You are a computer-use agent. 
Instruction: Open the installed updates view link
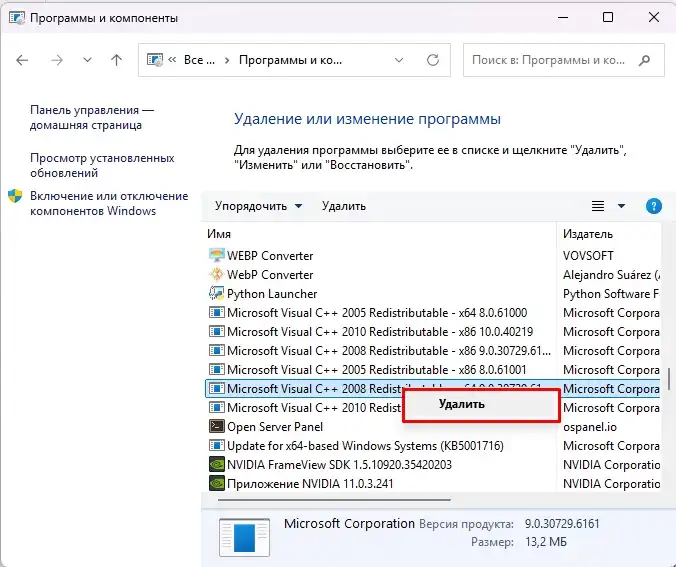(102, 165)
